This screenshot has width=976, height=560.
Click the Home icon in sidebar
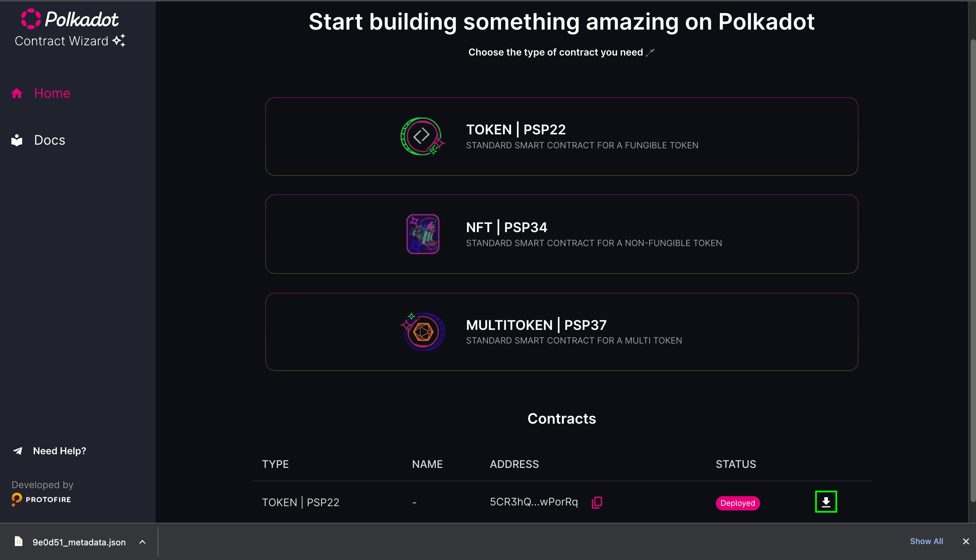point(17,93)
